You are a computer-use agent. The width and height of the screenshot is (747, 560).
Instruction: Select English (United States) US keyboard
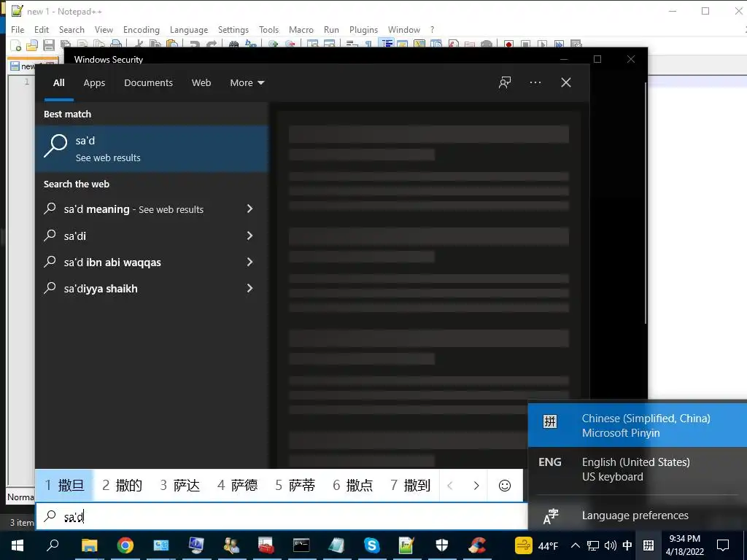click(x=638, y=469)
